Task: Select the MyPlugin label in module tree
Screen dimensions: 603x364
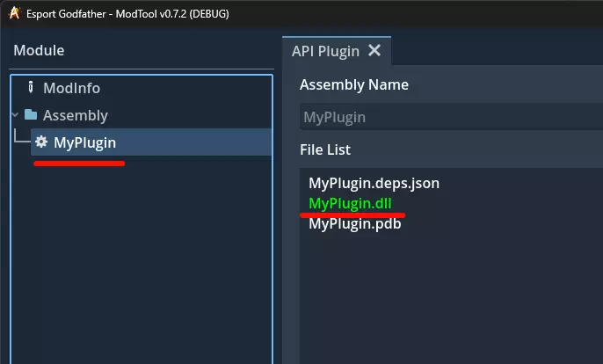Action: pos(84,142)
